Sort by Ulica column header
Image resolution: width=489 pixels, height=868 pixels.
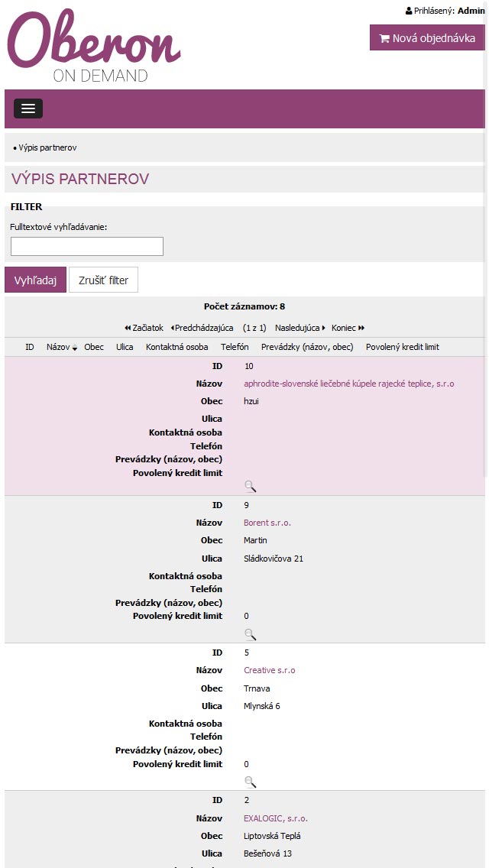(125, 347)
